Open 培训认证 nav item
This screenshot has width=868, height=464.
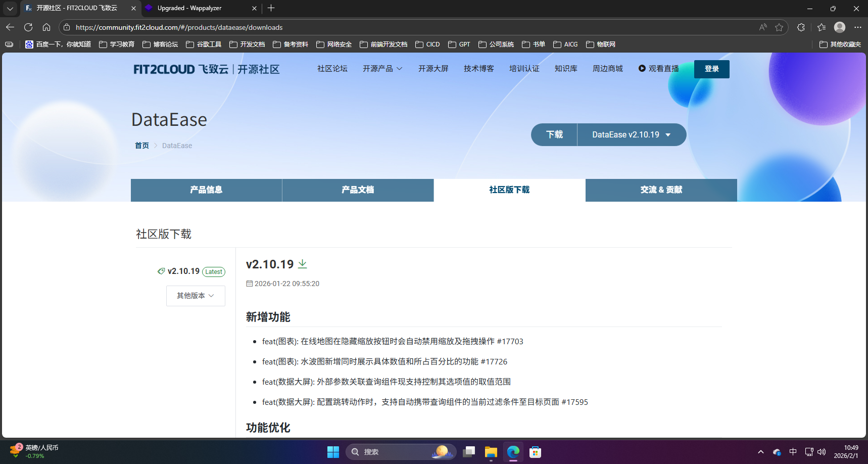524,69
